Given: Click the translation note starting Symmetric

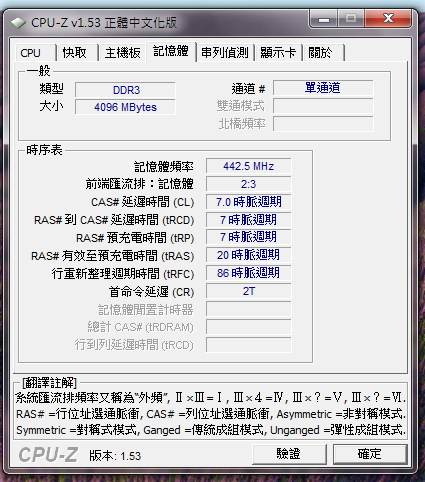Looking at the screenshot, I should [211, 430].
